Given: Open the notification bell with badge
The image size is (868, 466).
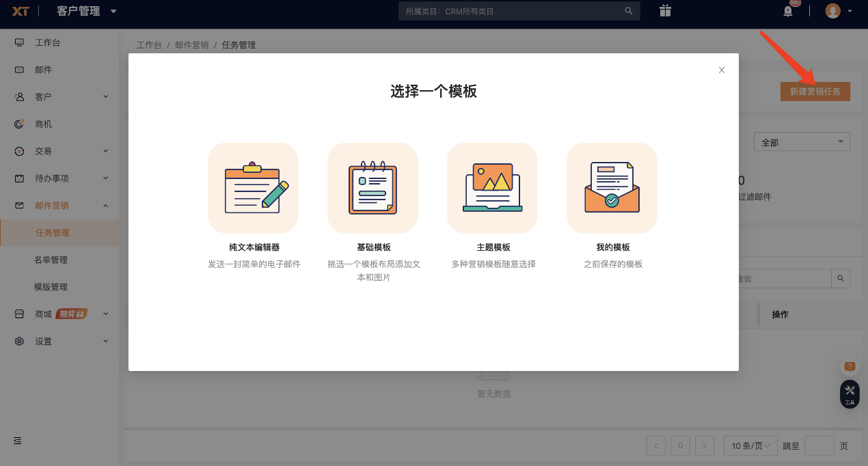Looking at the screenshot, I should coord(787,12).
